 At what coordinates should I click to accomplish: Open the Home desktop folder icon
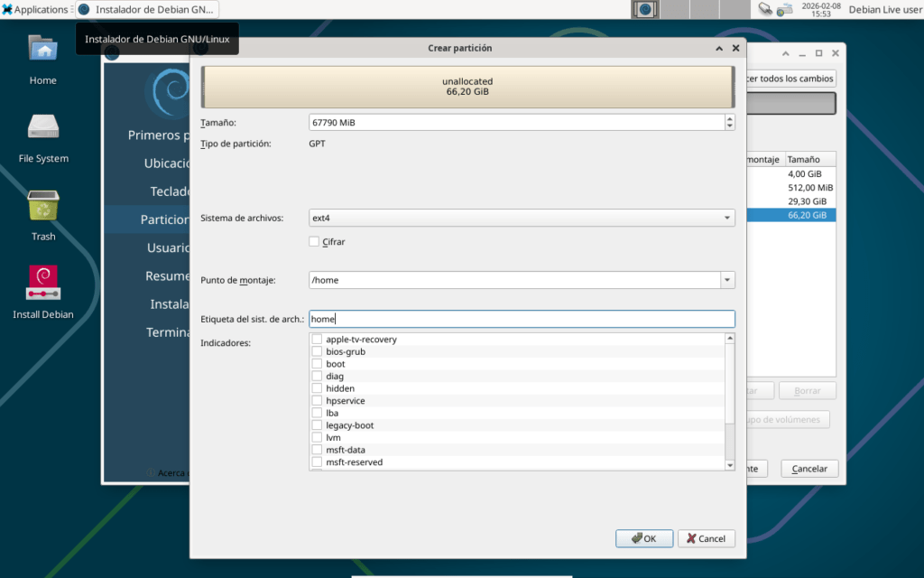click(x=42, y=49)
